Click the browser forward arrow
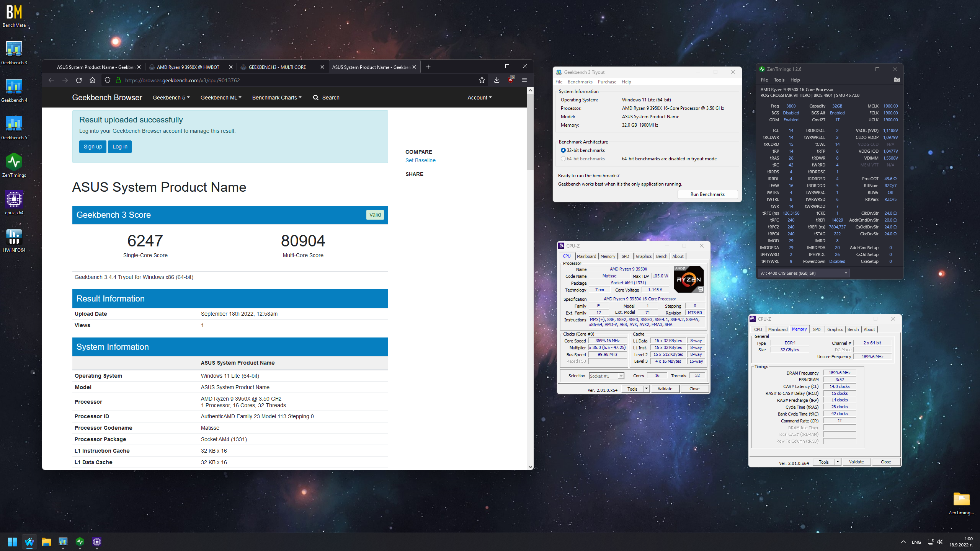 pyautogui.click(x=65, y=80)
